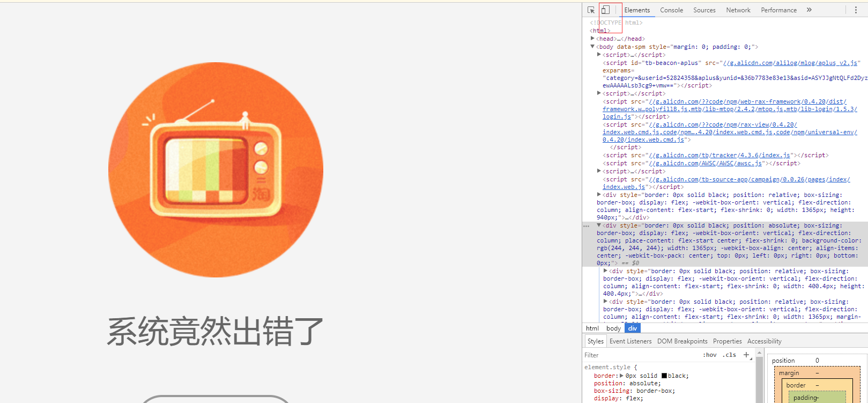Image resolution: width=868 pixels, height=403 pixels.
Task: Open the DevTools three-dot customize menu
Action: pos(856,10)
